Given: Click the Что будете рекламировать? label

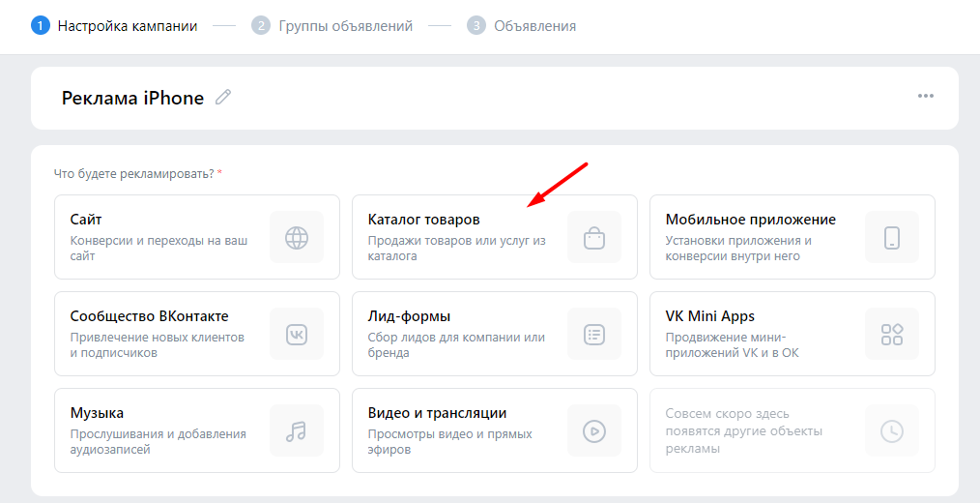Looking at the screenshot, I should pos(133,173).
